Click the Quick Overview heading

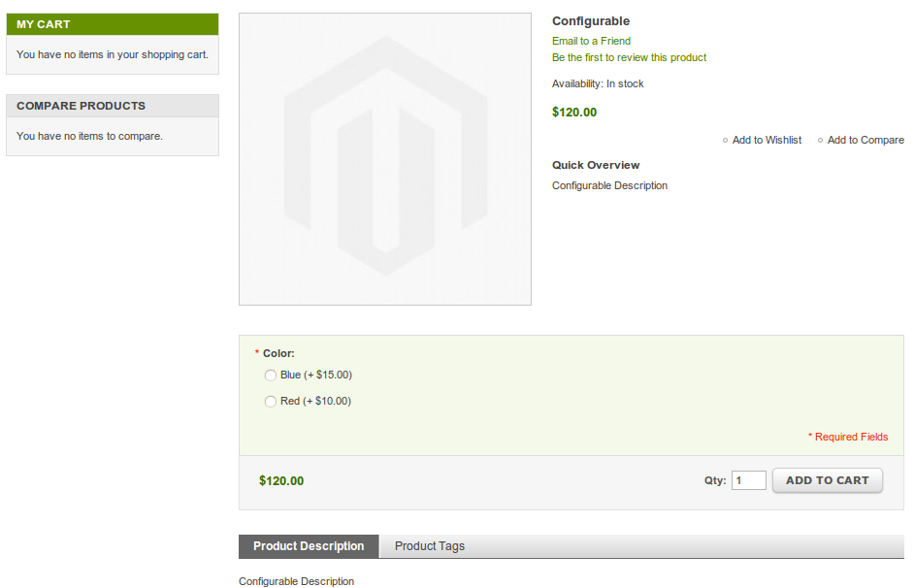[596, 165]
